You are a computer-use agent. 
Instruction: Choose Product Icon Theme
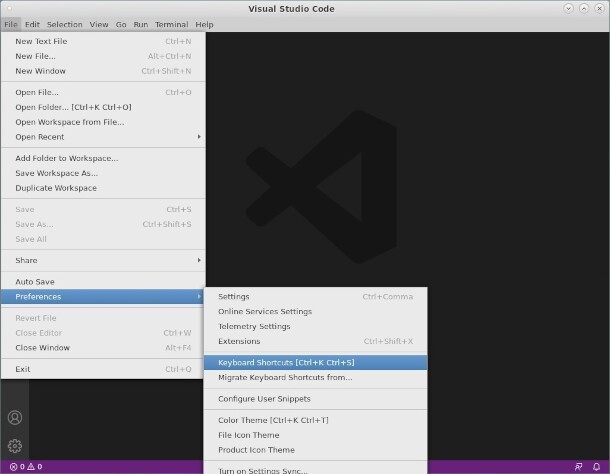tap(316, 449)
